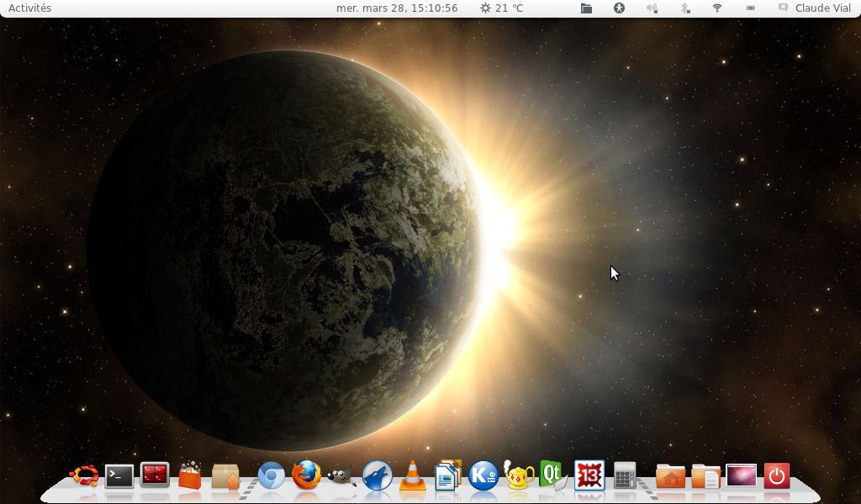Open the folder places menu in top bar
The width and height of the screenshot is (861, 504).
(586, 8)
